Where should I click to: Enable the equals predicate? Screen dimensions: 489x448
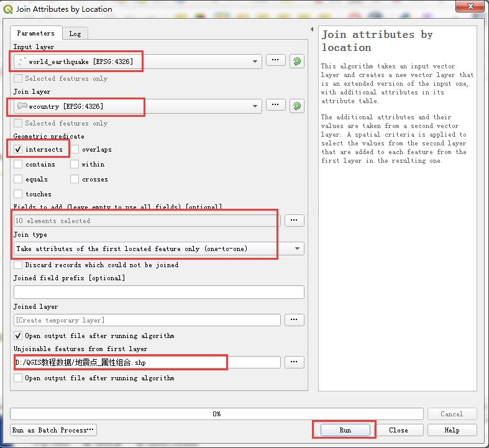[18, 179]
